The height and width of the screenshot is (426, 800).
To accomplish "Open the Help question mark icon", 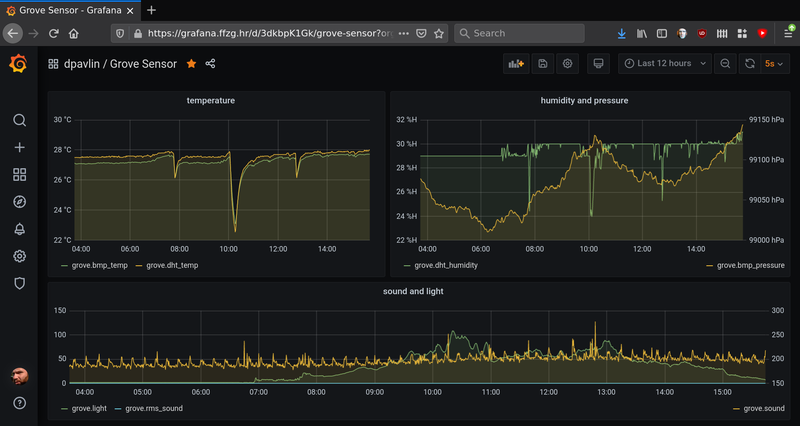I will (19, 403).
